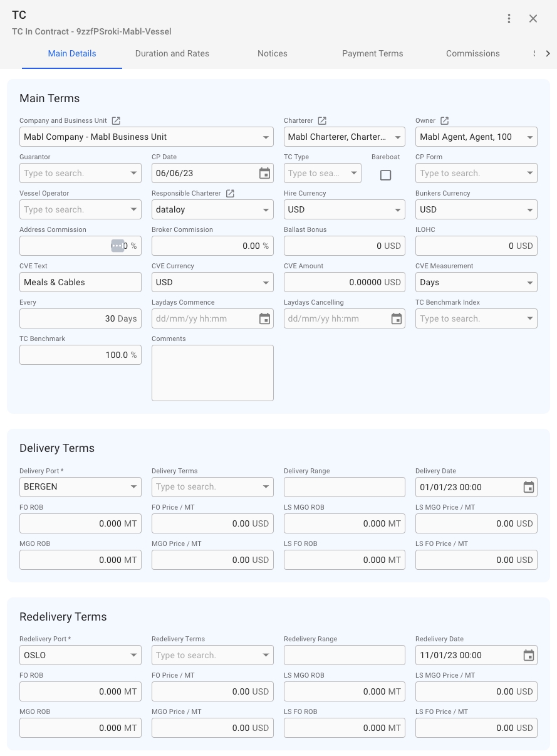Click into the Comments text area
Image resolution: width=557 pixels, height=756 pixels.
[212, 372]
